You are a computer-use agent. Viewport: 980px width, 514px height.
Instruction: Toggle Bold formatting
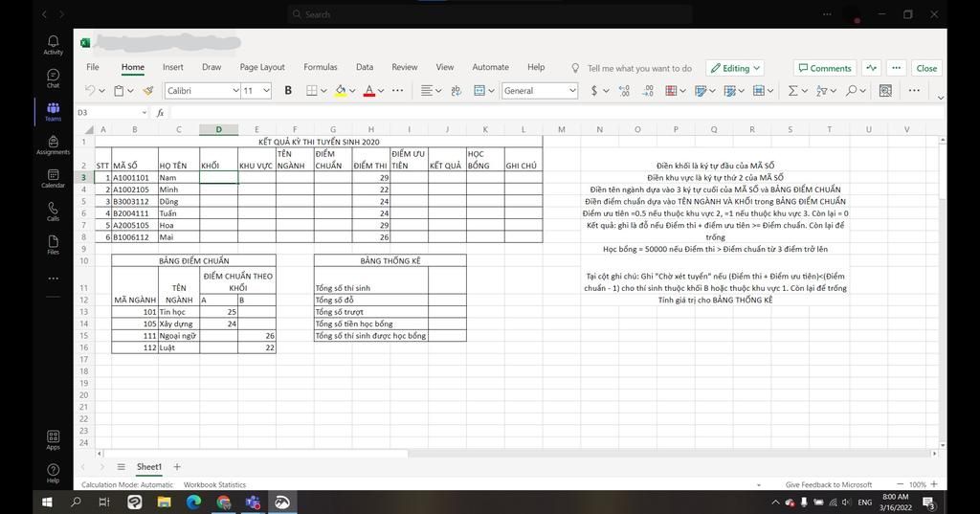pos(288,91)
